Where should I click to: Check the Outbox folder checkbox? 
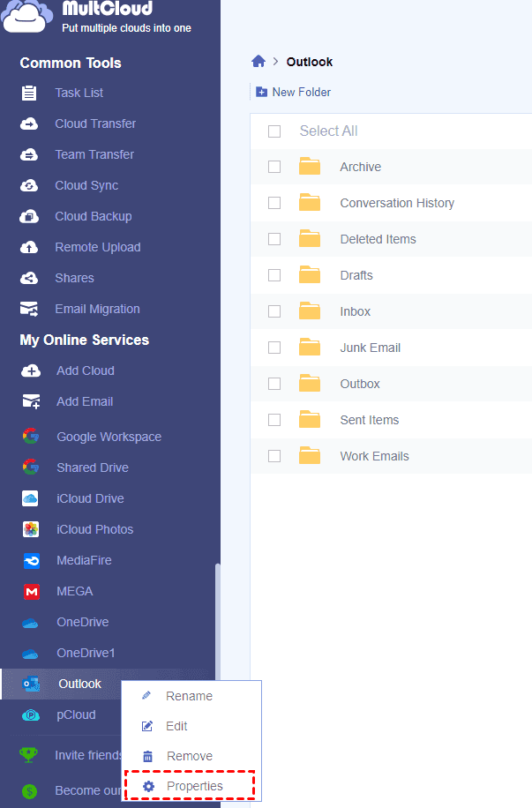coord(274,384)
